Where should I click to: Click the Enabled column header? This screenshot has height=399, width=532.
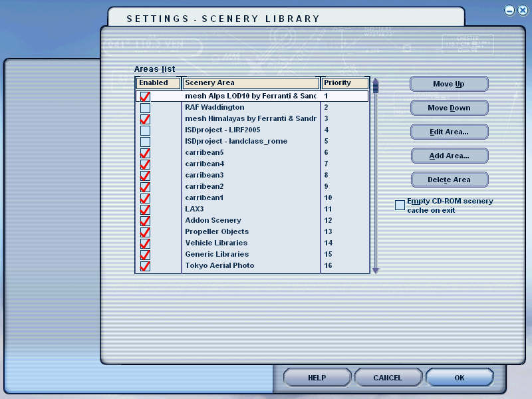click(x=158, y=83)
